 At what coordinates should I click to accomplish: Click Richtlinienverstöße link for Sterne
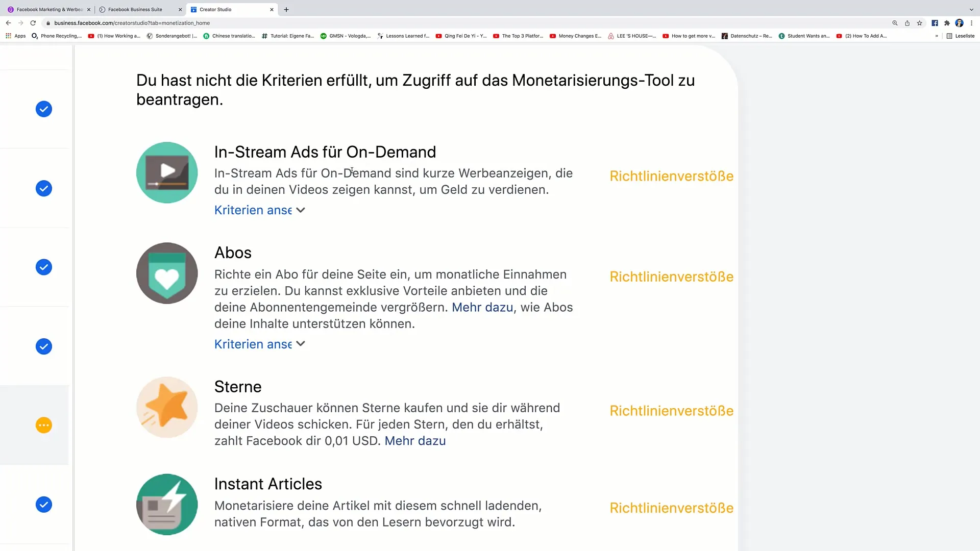coord(672,411)
